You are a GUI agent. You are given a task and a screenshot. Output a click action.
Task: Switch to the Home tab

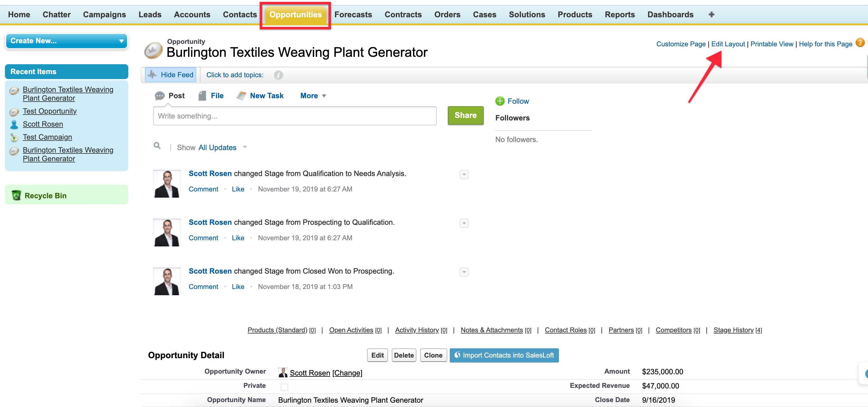click(19, 15)
